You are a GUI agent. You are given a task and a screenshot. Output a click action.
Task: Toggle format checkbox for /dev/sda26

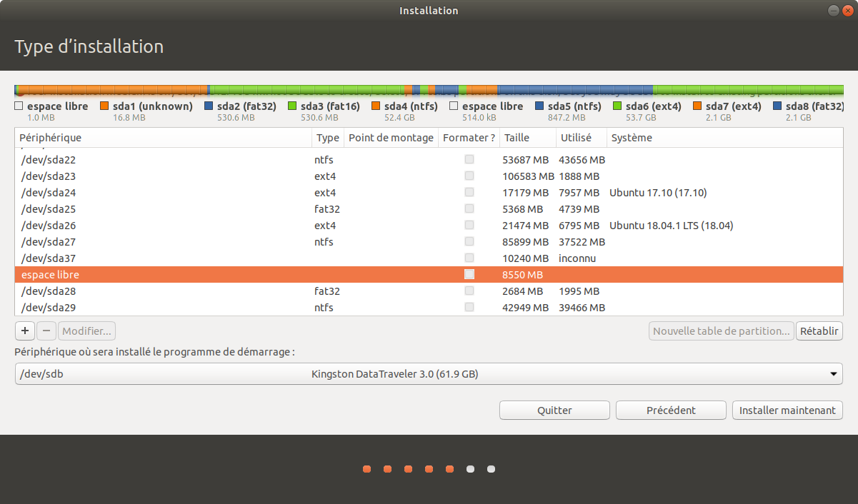pyautogui.click(x=469, y=226)
